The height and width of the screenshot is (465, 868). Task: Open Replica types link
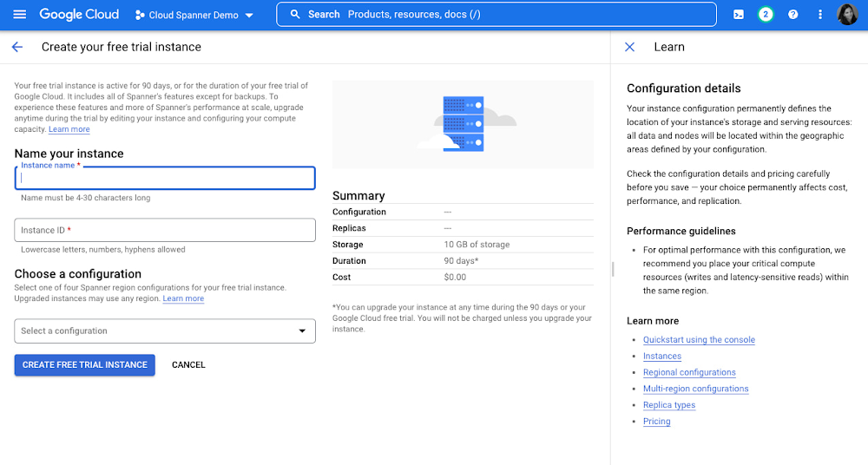[x=669, y=405]
